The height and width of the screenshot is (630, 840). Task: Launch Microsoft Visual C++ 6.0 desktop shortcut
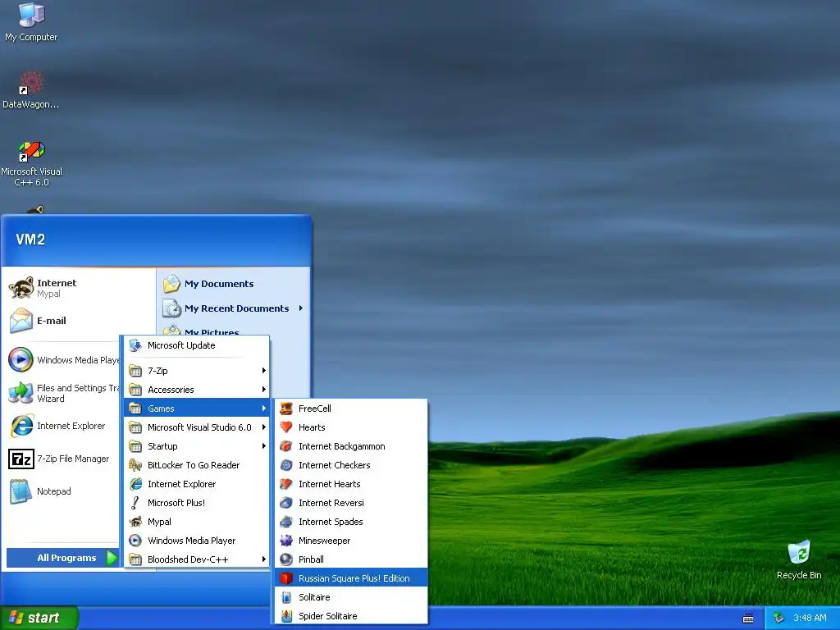[31, 163]
